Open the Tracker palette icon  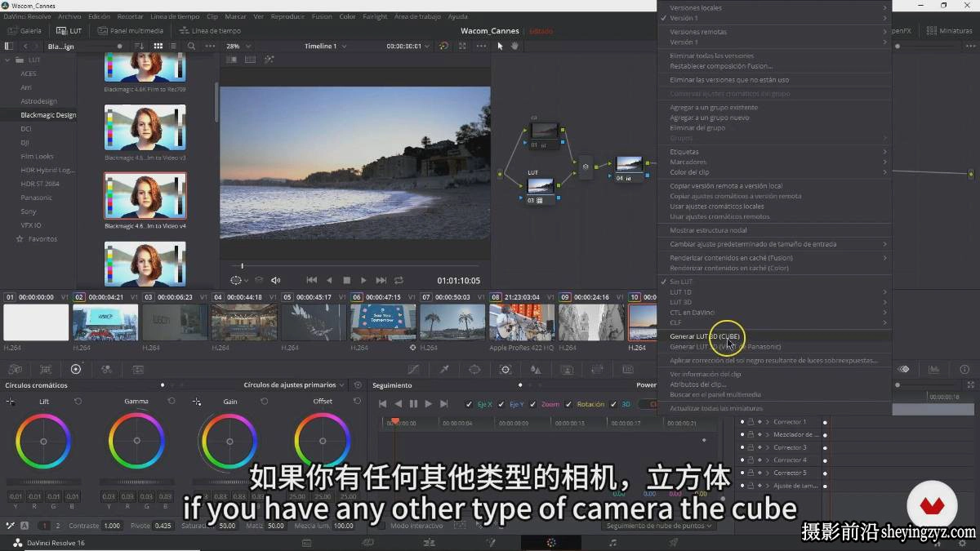505,370
